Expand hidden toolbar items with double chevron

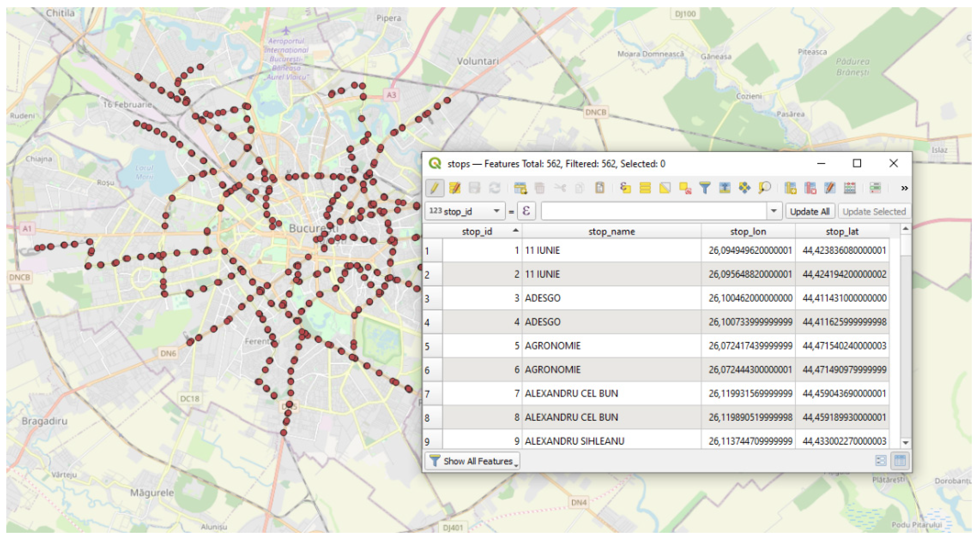904,188
